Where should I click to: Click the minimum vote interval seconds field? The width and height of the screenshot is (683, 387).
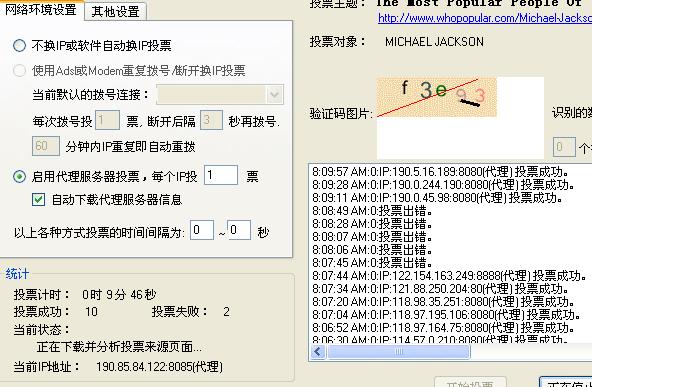coord(202,230)
